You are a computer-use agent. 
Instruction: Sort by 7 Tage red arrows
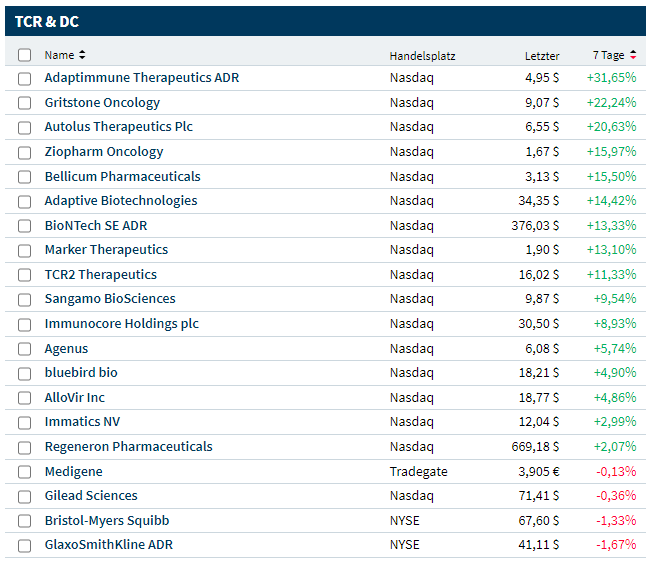click(x=633, y=55)
